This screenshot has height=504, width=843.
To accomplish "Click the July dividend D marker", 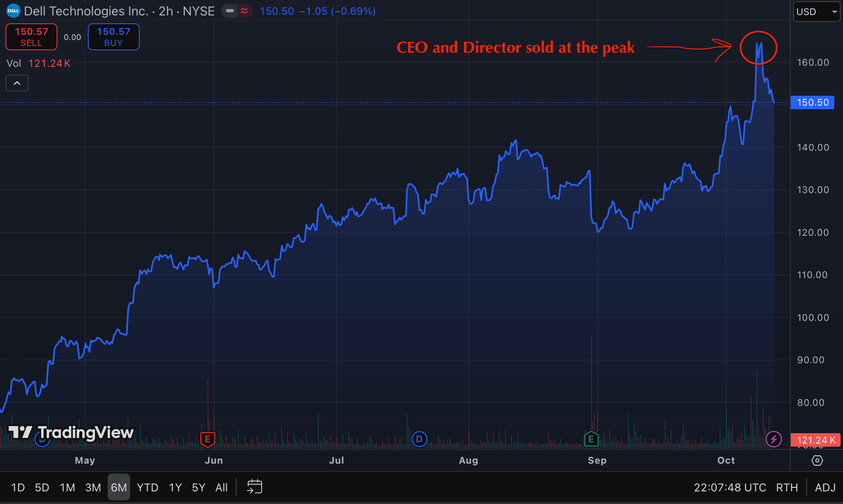I will (x=419, y=439).
